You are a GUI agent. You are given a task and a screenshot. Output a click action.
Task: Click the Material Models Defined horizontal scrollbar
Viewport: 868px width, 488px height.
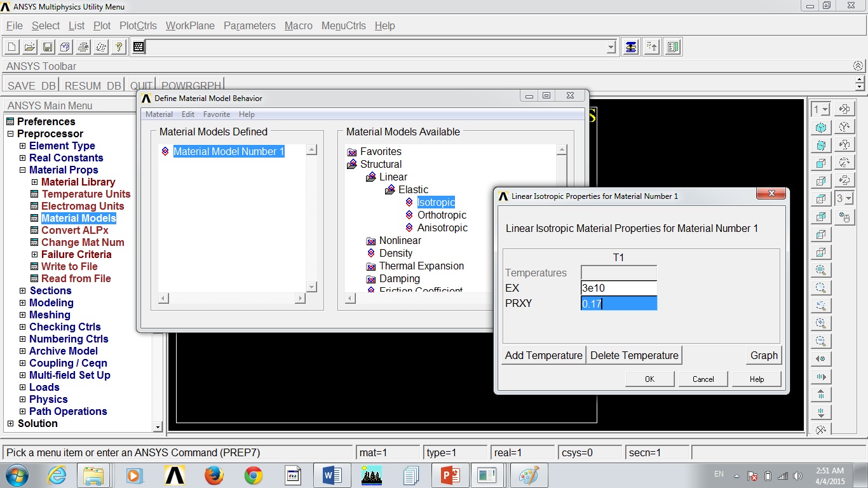(232, 298)
